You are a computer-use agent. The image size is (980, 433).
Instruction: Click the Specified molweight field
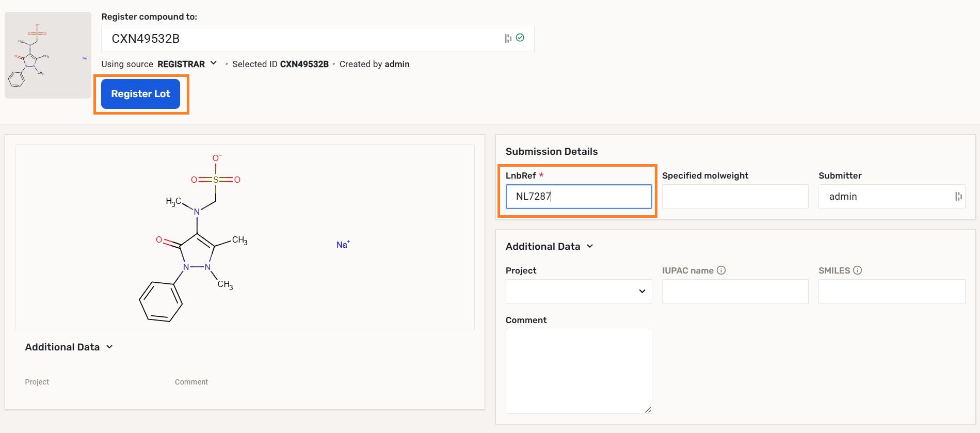pos(735,197)
